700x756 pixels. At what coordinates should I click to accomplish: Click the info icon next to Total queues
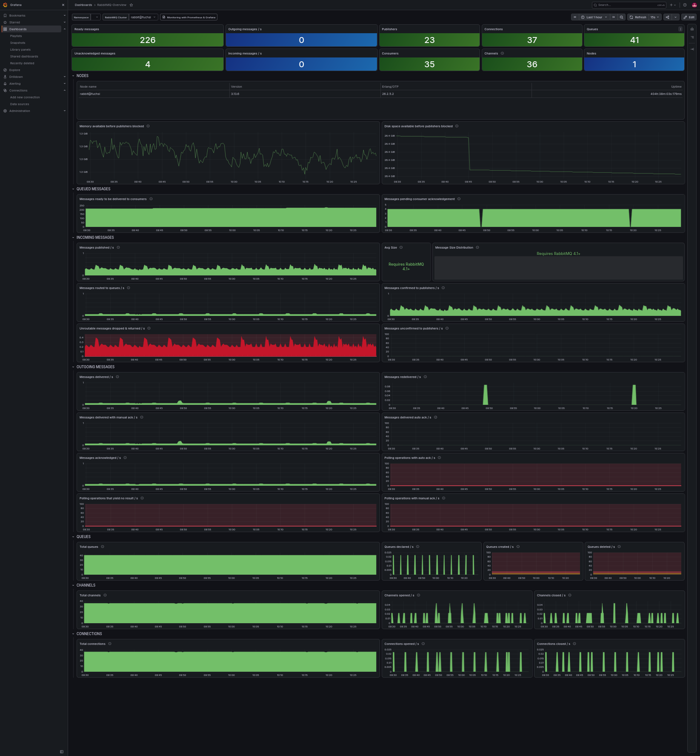click(x=103, y=547)
